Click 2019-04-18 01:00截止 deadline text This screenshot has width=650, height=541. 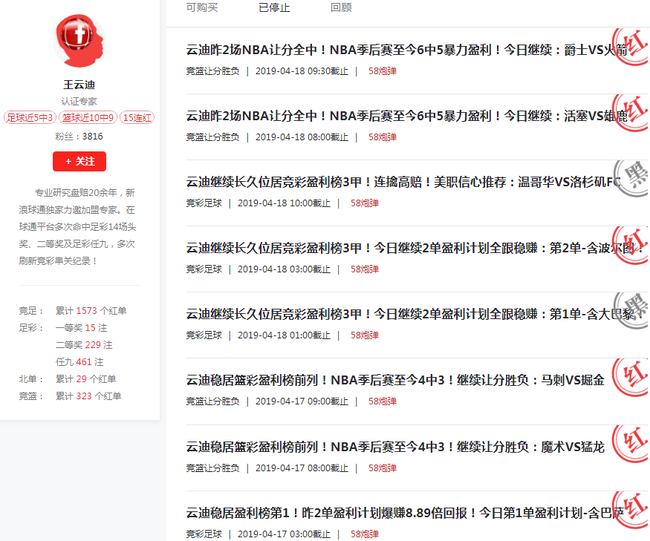[284, 335]
